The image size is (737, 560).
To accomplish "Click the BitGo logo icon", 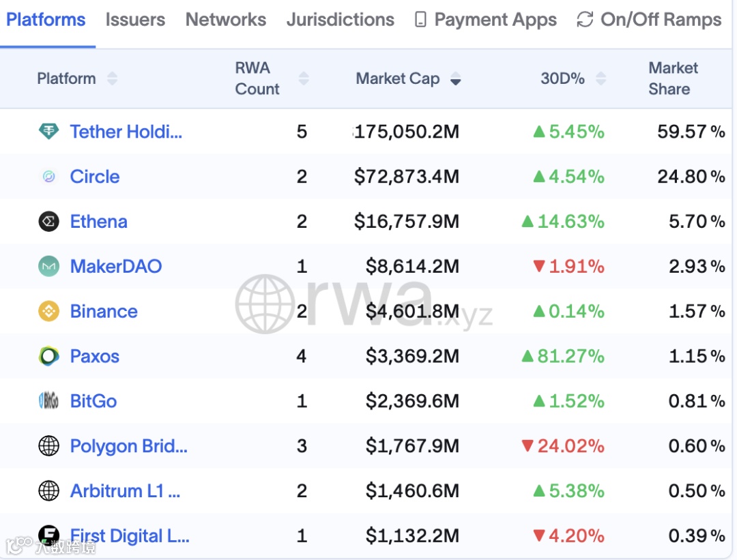I will tap(49, 401).
